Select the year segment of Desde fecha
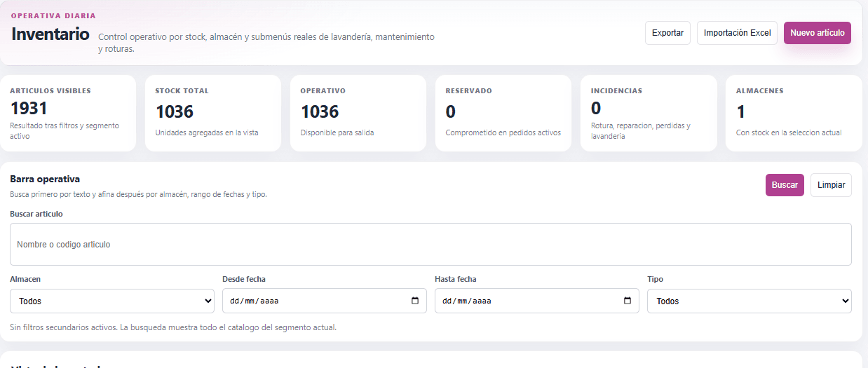This screenshot has width=868, height=368. (269, 301)
